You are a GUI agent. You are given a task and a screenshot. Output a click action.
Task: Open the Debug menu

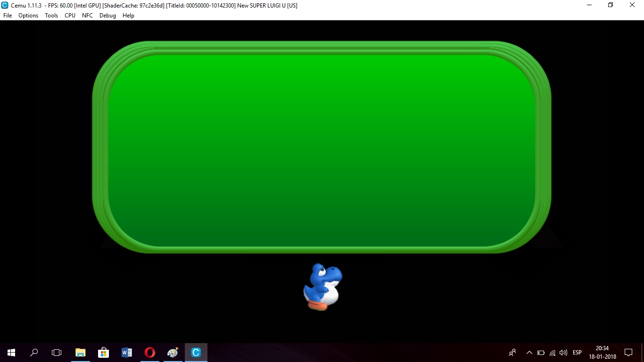click(107, 16)
